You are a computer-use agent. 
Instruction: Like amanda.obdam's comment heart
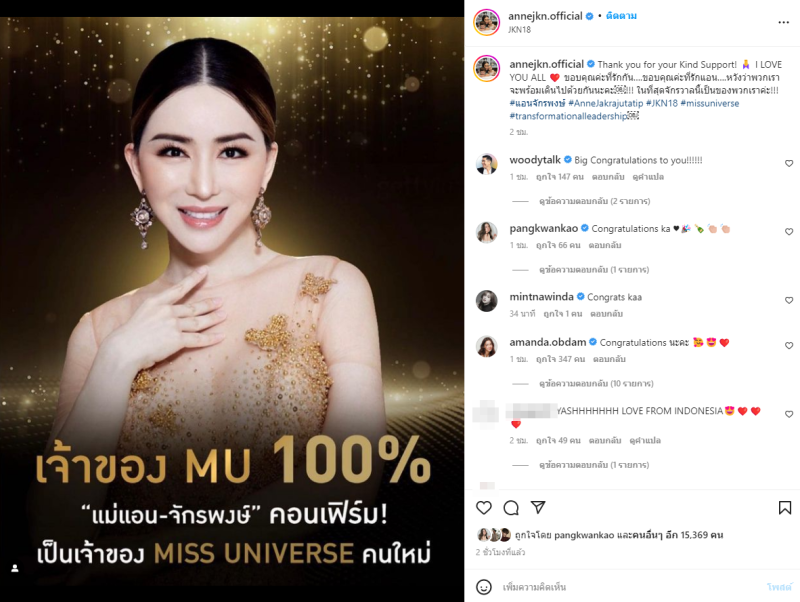[x=789, y=345]
